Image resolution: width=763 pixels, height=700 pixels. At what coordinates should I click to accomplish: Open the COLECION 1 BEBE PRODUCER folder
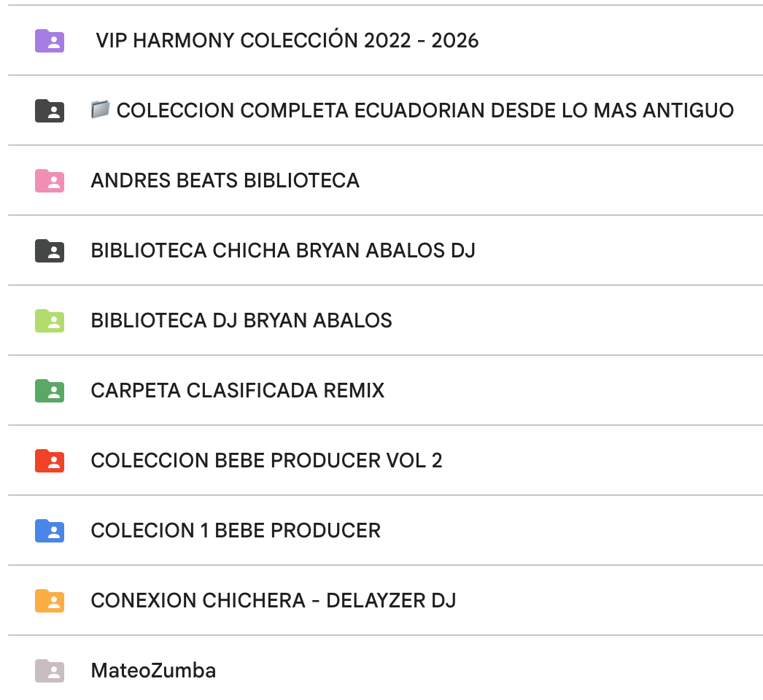point(235,531)
